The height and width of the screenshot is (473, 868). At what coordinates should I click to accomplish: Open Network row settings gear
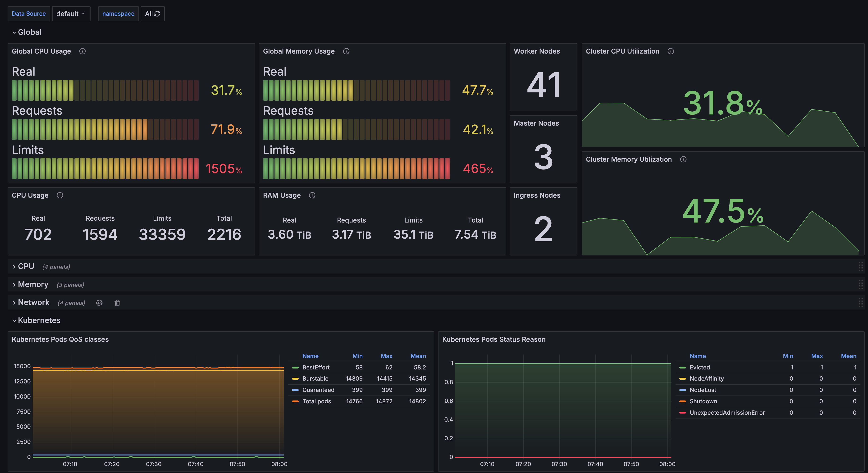pyautogui.click(x=99, y=303)
